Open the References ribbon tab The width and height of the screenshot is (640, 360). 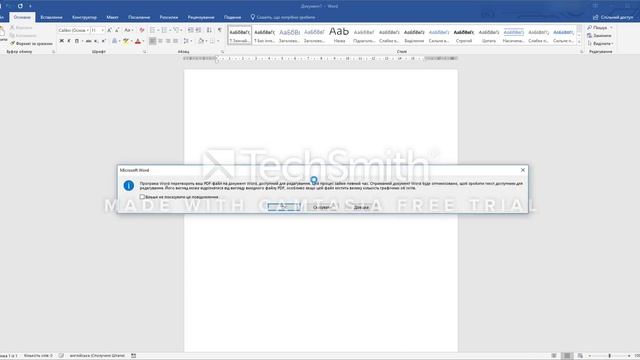(x=139, y=17)
